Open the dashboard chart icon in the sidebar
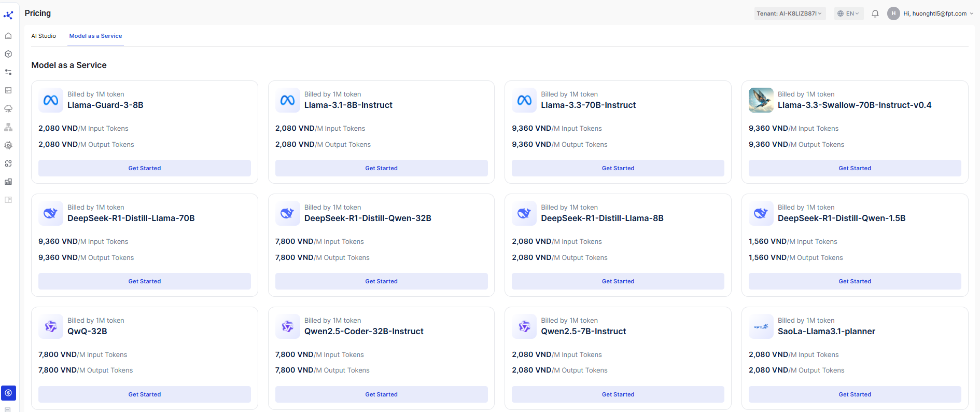Screen dimensions: 980x412 8,182
